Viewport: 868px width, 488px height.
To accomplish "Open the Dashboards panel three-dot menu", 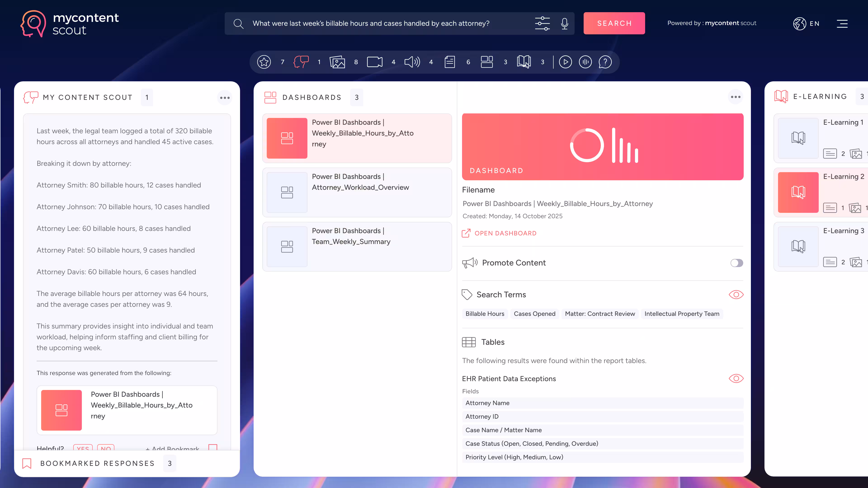I will 736,97.
